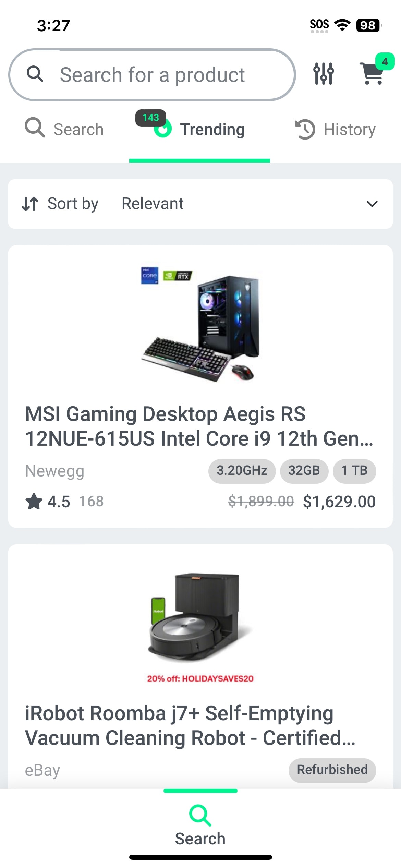
Task: Tap the Refurbished condition tag
Action: (332, 770)
